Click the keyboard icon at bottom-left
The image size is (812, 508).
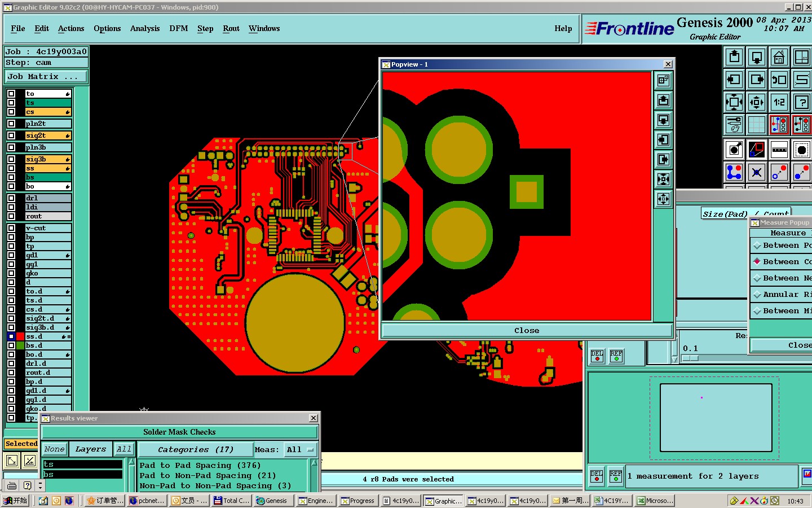pos(11,485)
